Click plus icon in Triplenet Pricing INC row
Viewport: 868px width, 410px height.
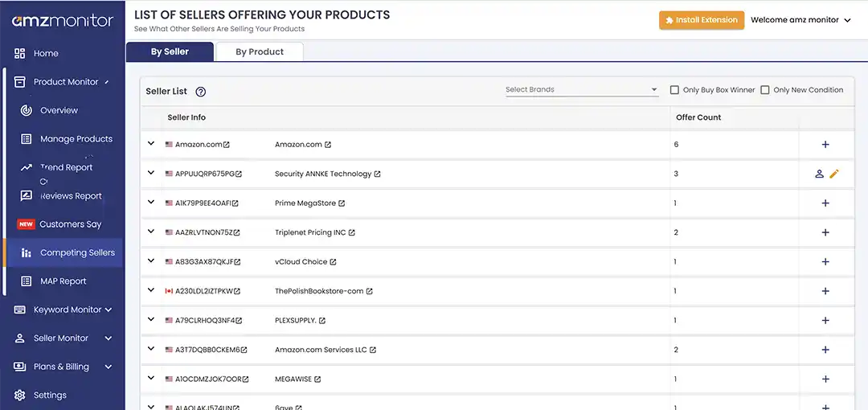825,232
